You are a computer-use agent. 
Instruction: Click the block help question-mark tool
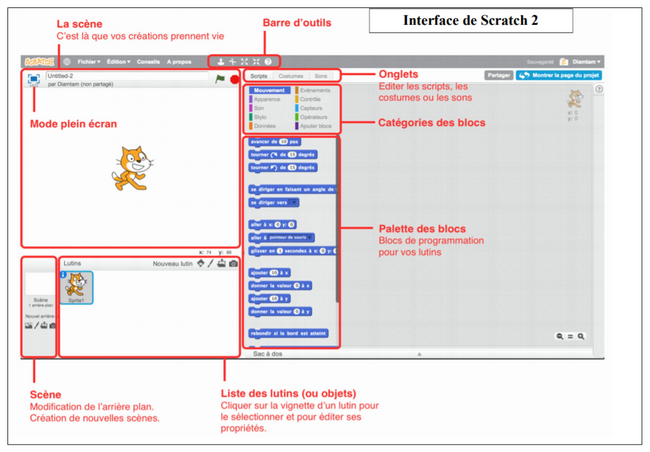(268, 62)
